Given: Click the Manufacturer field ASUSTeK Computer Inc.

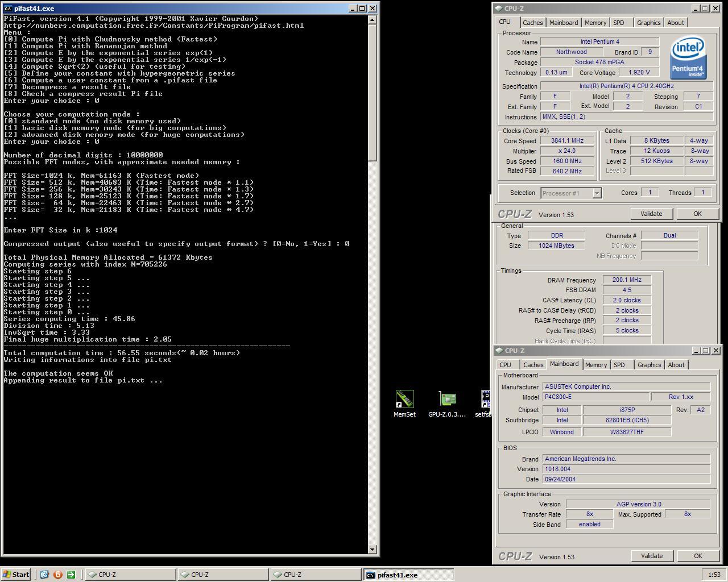Looking at the screenshot, I should pos(626,386).
